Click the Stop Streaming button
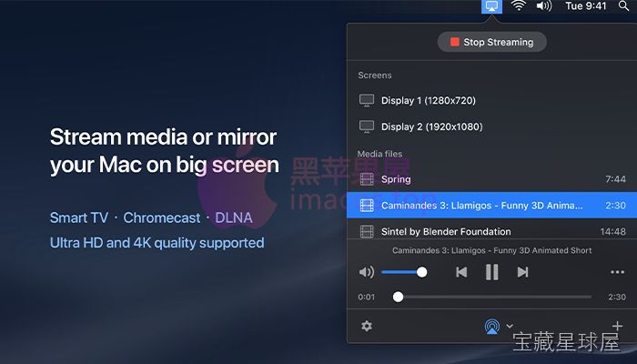 [492, 42]
